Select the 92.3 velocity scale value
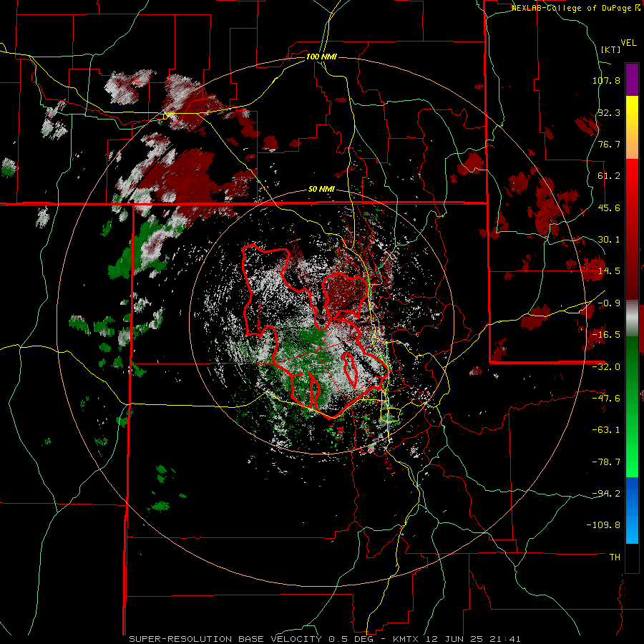Viewport: 644px width, 644px height. click(609, 112)
